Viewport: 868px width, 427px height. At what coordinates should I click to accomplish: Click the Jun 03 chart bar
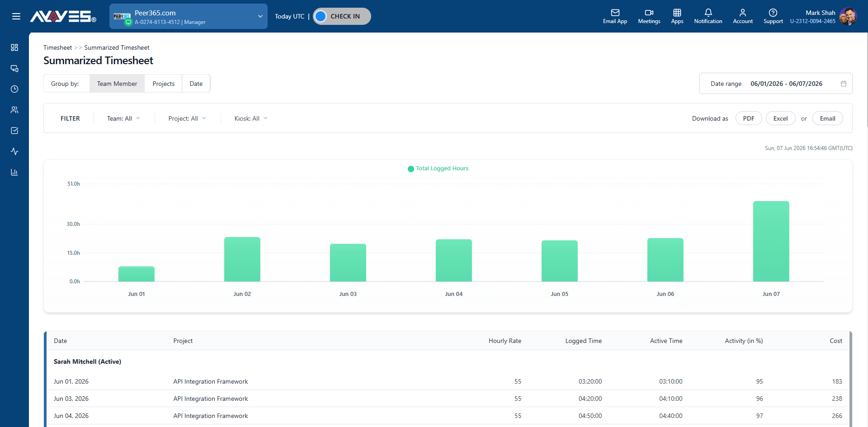click(348, 263)
